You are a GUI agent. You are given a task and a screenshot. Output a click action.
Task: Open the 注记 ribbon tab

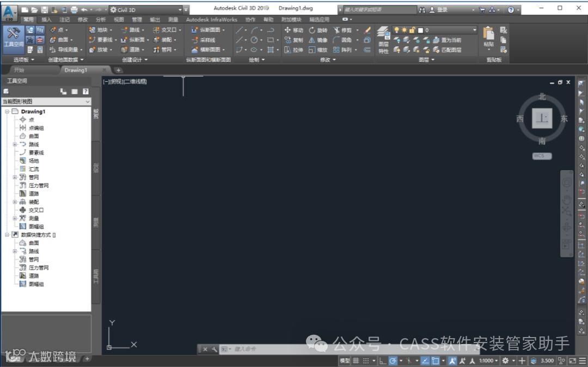pos(64,20)
